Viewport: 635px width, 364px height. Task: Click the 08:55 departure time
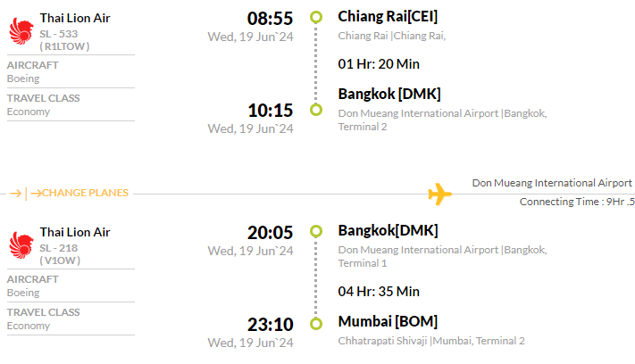pyautogui.click(x=270, y=19)
